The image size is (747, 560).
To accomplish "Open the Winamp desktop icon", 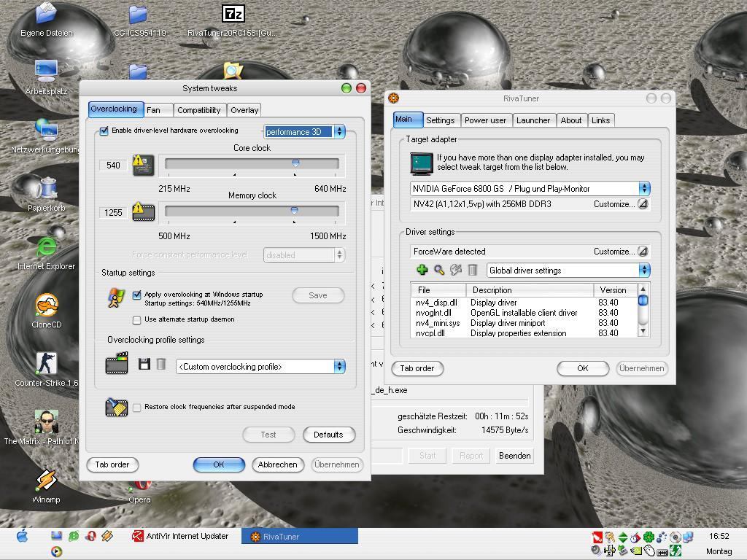I will click(46, 481).
